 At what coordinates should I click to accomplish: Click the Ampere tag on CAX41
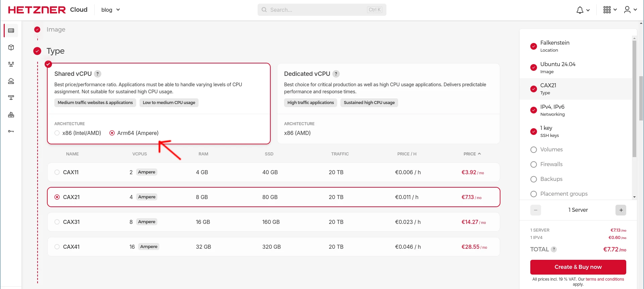(x=149, y=247)
